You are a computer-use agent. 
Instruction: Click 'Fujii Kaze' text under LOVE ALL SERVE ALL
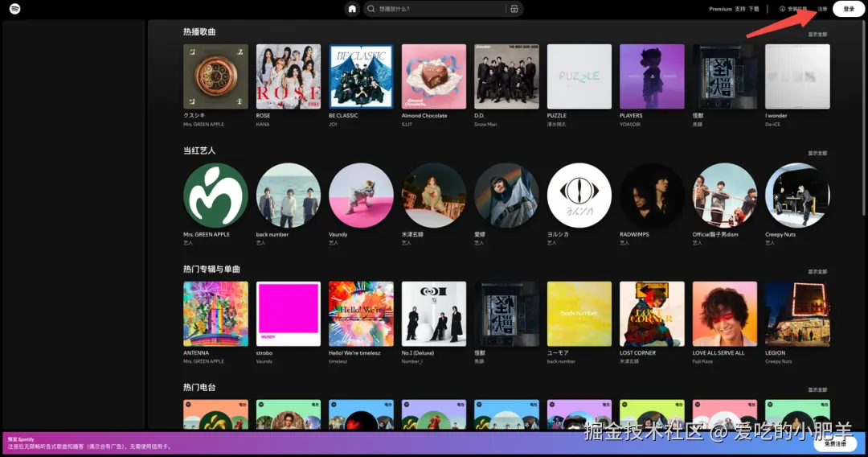[x=702, y=362]
